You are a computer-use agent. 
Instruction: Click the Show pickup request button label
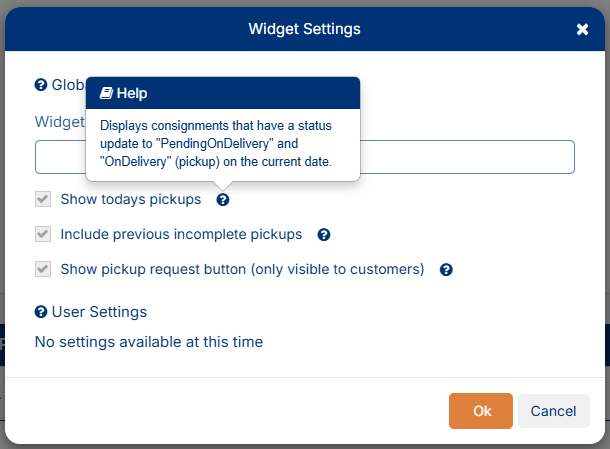242,270
